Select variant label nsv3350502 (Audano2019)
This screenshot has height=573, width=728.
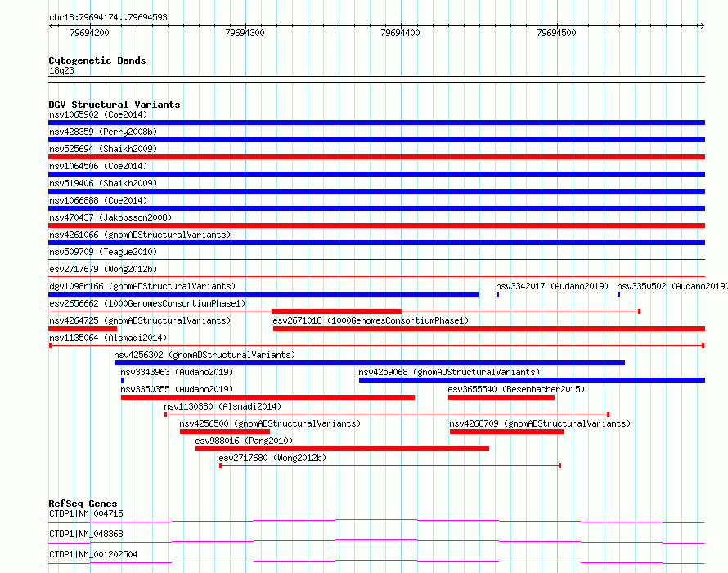point(672,286)
